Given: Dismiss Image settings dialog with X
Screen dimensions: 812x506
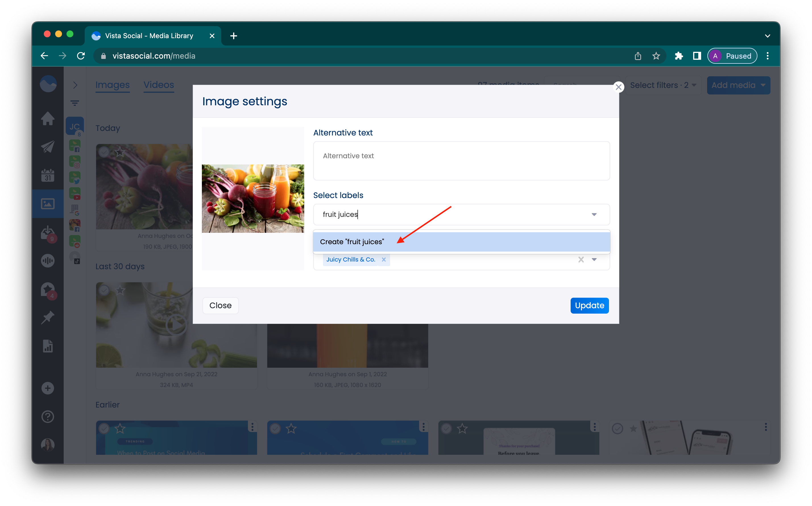Looking at the screenshot, I should 618,87.
